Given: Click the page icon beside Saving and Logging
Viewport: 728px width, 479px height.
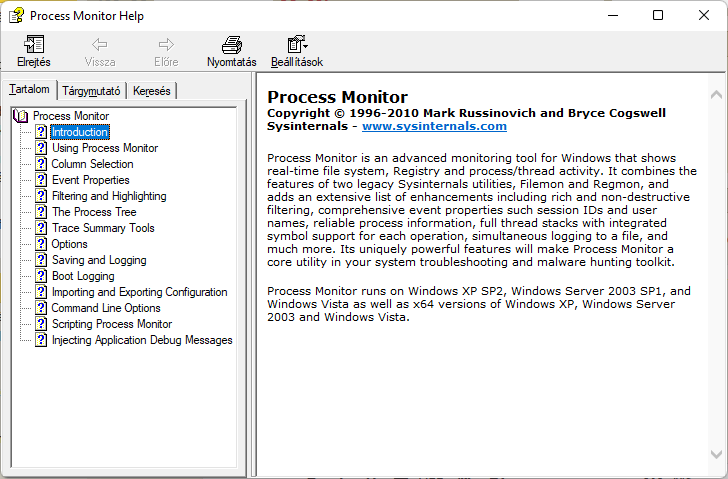Looking at the screenshot, I should point(41,260).
